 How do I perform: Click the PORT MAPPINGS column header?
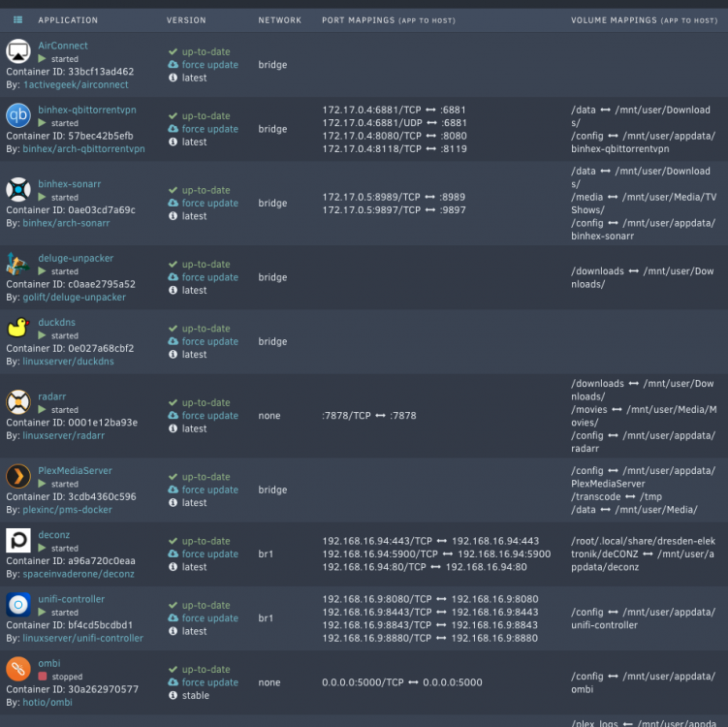(389, 20)
